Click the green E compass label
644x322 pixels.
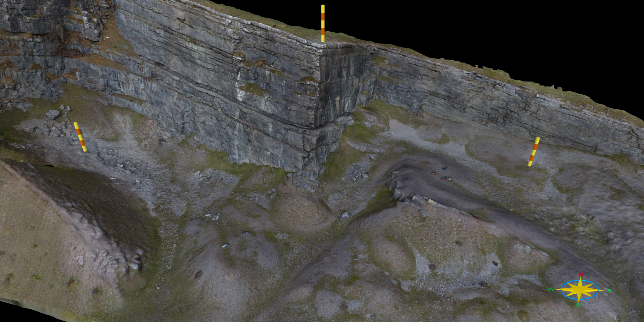tap(609, 291)
